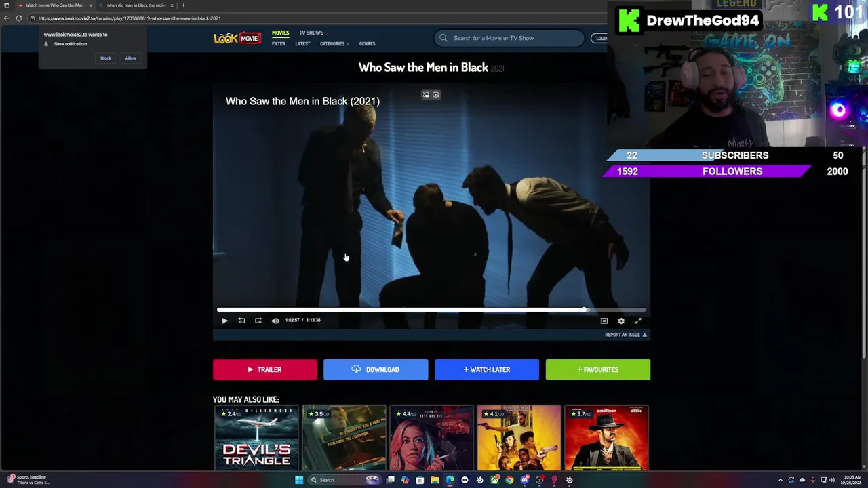Show hidden system tray icons
This screenshot has height=488, width=868.
tap(781, 480)
